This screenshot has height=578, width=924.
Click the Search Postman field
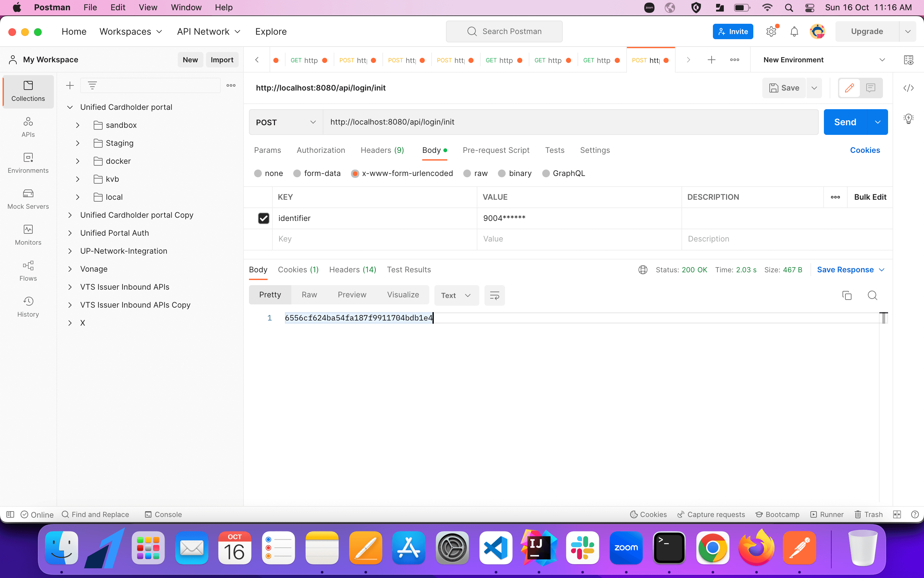pyautogui.click(x=504, y=31)
